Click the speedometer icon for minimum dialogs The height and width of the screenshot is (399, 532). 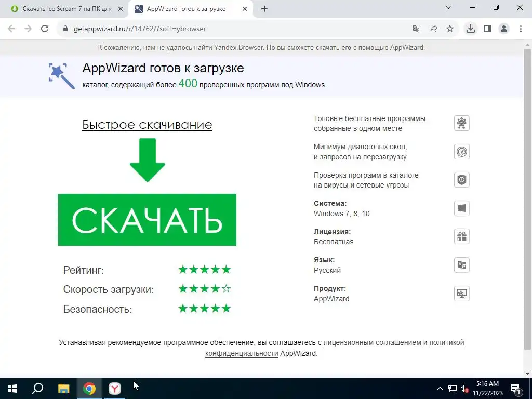[x=461, y=152]
